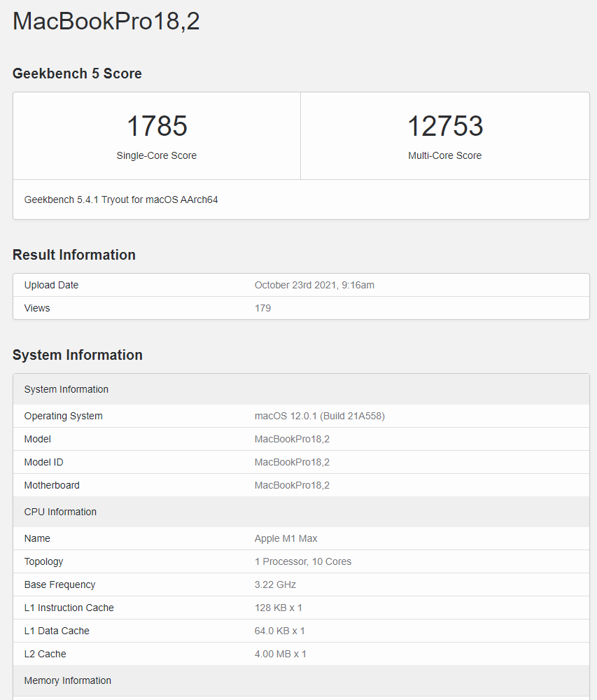Click the Result Information heading
The width and height of the screenshot is (597, 700).
tap(74, 255)
